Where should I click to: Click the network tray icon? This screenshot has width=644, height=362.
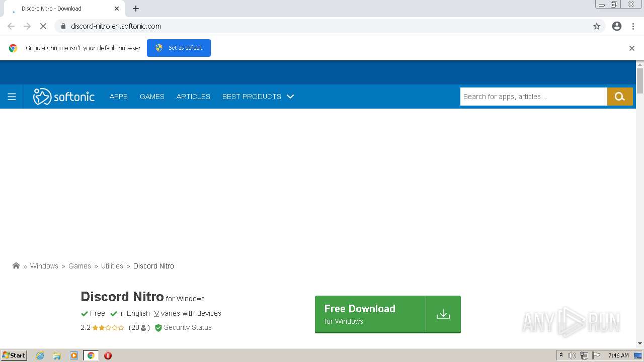pyautogui.click(x=584, y=355)
